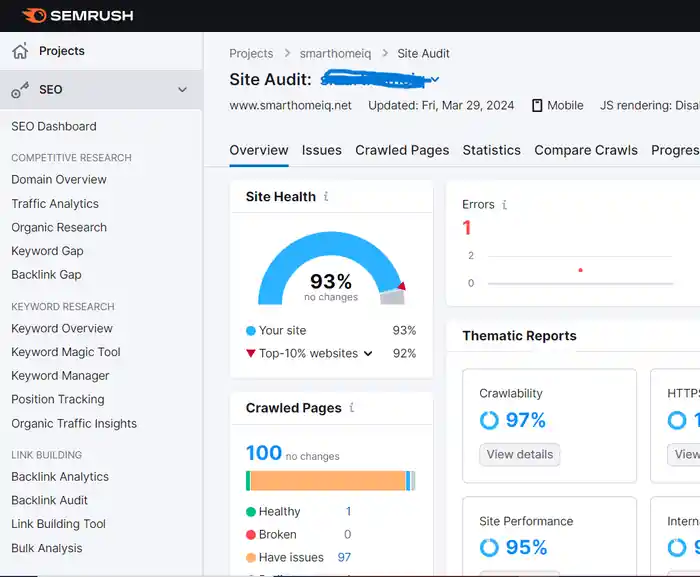
Task: Open Keyword Manager
Action: point(60,376)
